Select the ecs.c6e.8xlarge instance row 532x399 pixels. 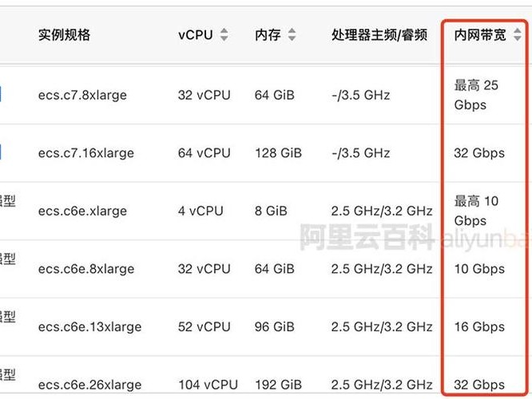(x=266, y=269)
